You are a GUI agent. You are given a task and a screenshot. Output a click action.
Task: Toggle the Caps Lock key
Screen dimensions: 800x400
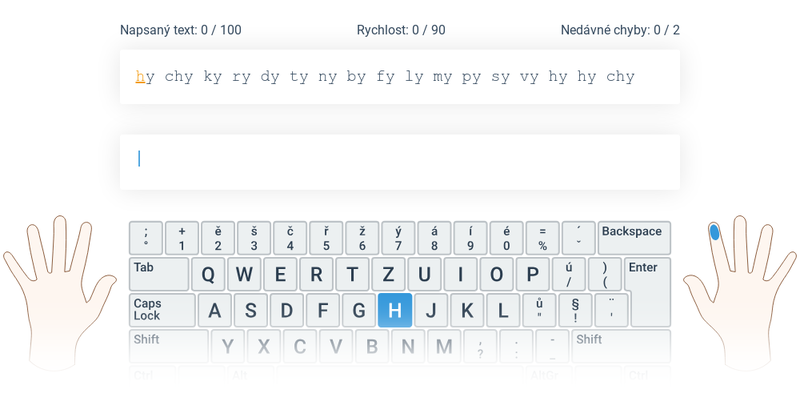point(162,310)
